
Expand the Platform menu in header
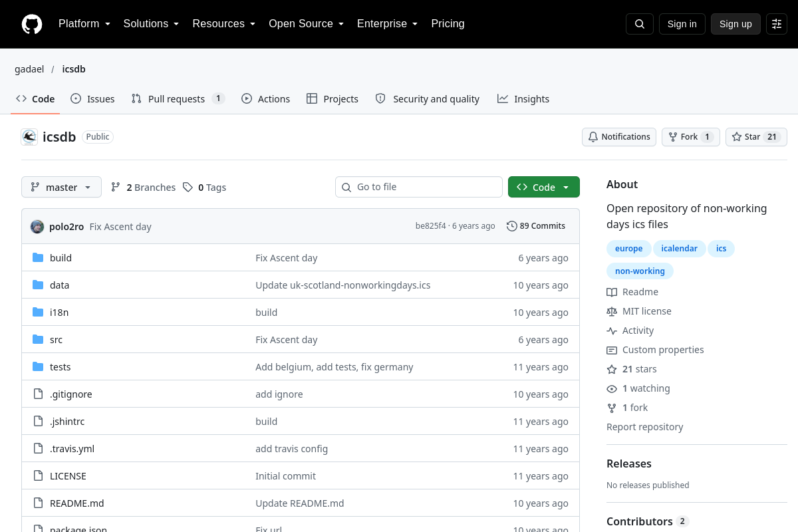click(84, 24)
